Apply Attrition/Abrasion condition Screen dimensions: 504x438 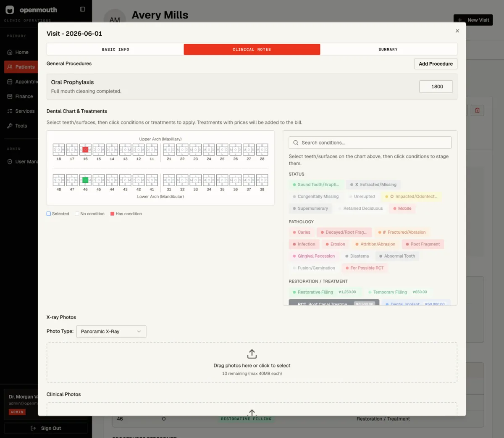375,244
